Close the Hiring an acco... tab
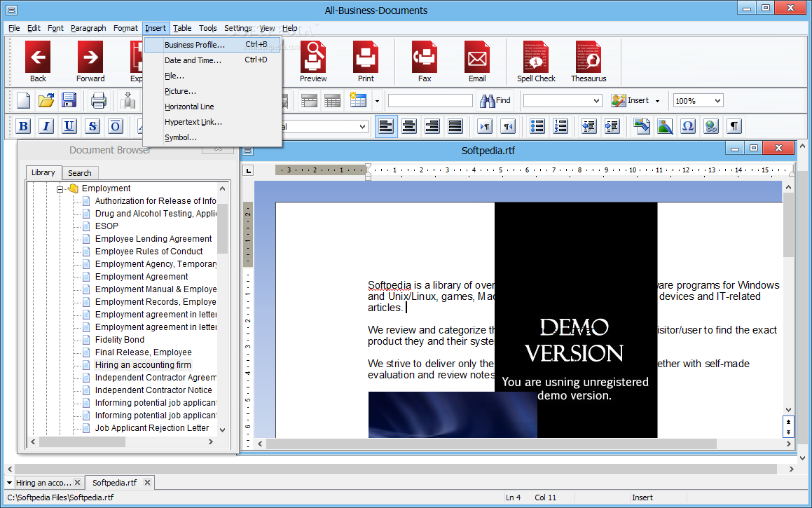Image resolution: width=812 pixels, height=508 pixels. tap(77, 483)
